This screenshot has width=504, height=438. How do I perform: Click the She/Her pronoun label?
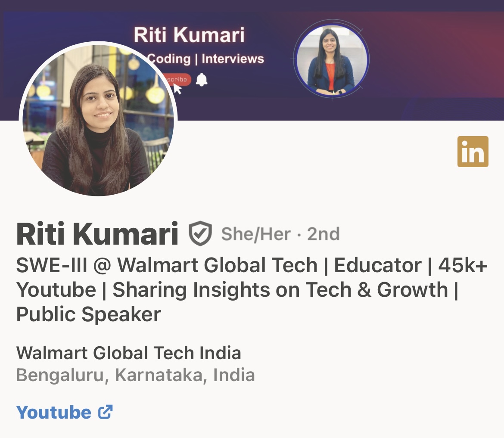pos(256,234)
